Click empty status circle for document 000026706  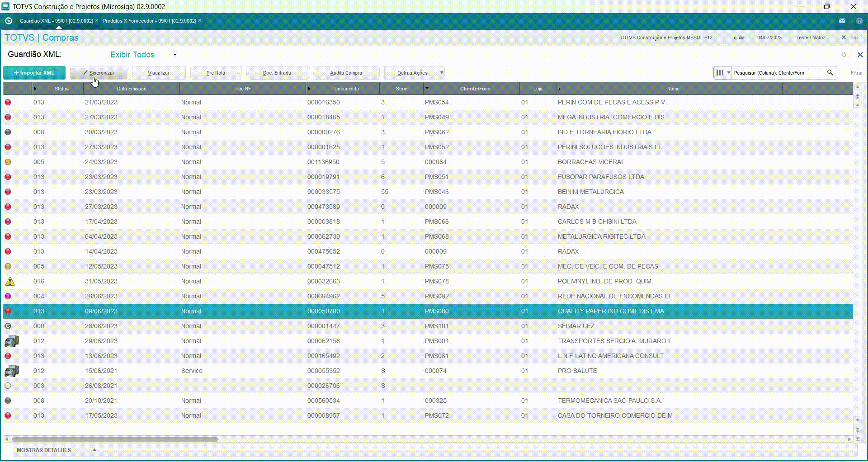click(8, 386)
